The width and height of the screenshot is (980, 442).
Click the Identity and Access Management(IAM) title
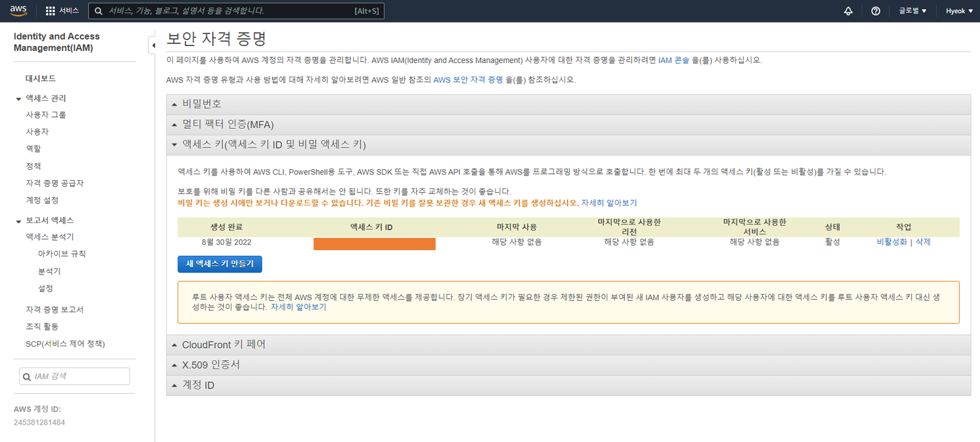56,42
